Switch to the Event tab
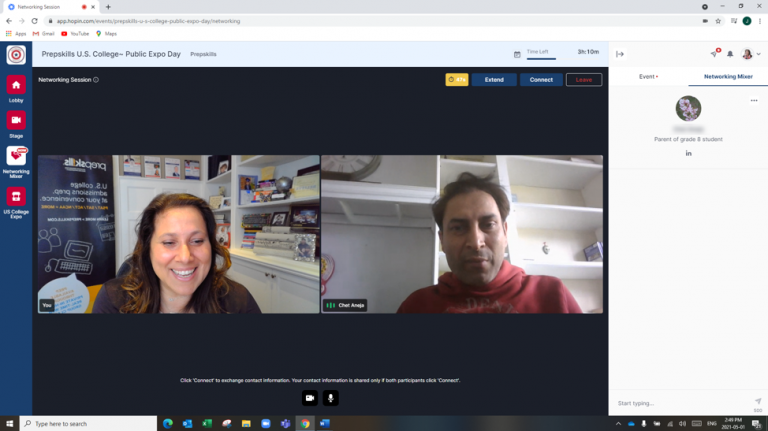 click(x=648, y=76)
